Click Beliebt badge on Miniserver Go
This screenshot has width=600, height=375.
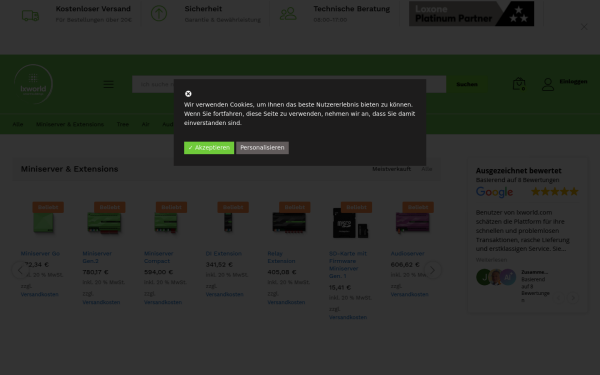click(48, 207)
